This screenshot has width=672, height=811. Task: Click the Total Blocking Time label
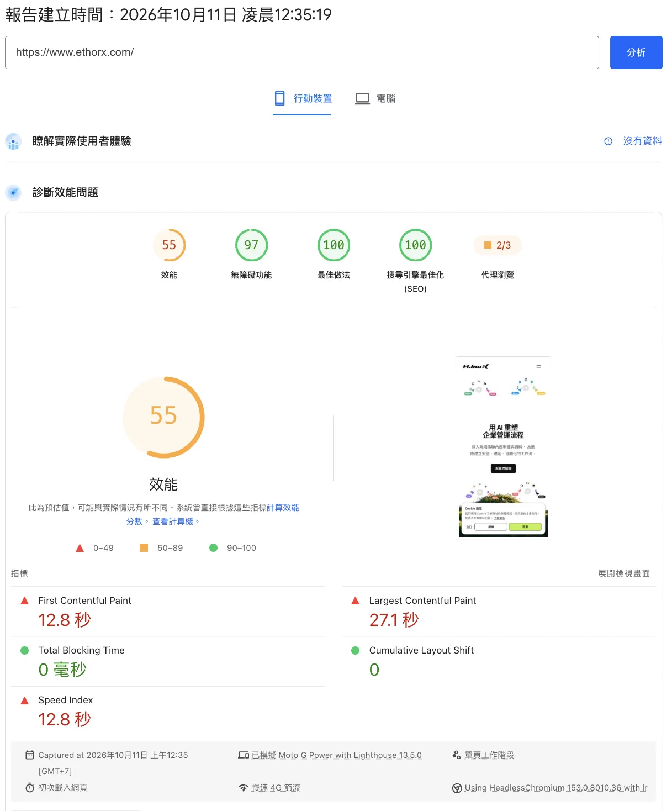click(81, 650)
